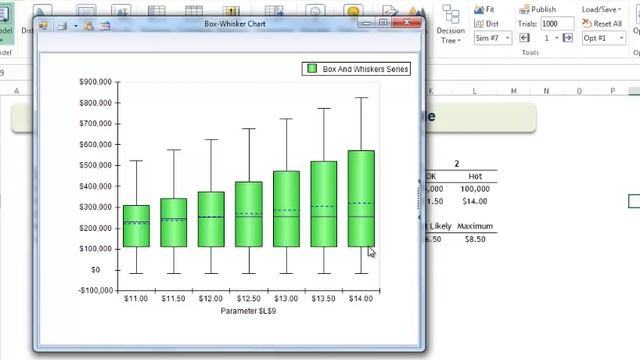Select column P header in spreadsheet
Viewport: 640px width, 360px height.
(613, 91)
